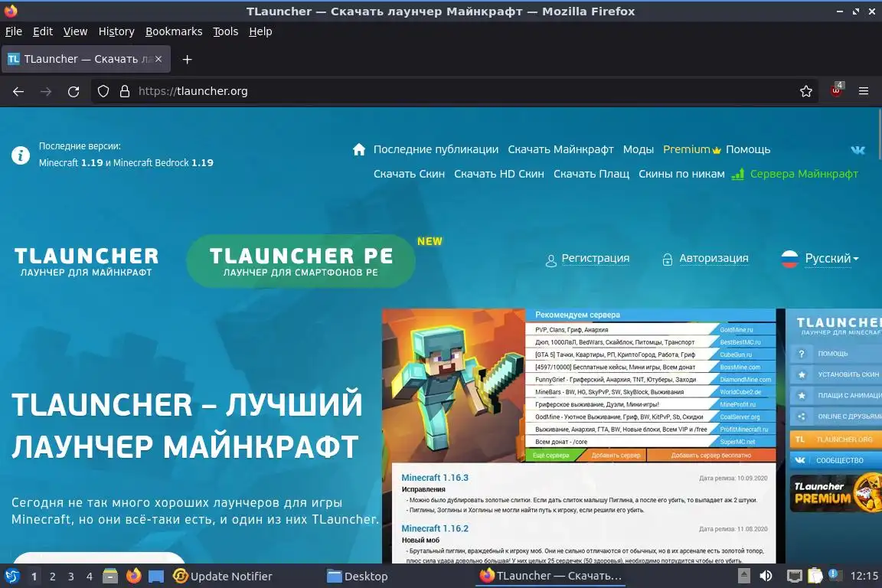Open the uBlock extension icon

836,90
